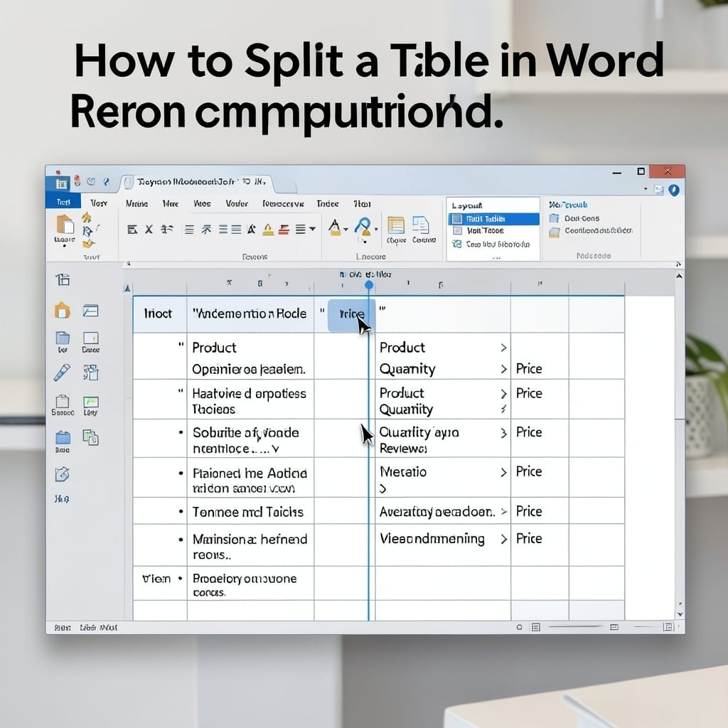Click the layout view icon in status bar
This screenshot has height=728, width=728.
pos(536,627)
